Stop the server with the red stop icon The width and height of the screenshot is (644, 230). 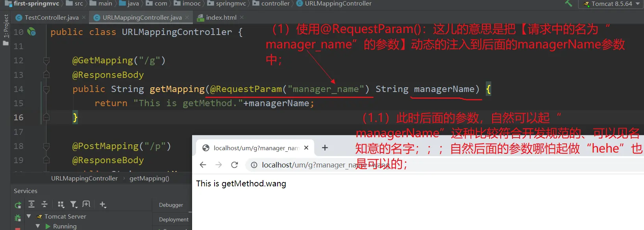click(x=18, y=228)
